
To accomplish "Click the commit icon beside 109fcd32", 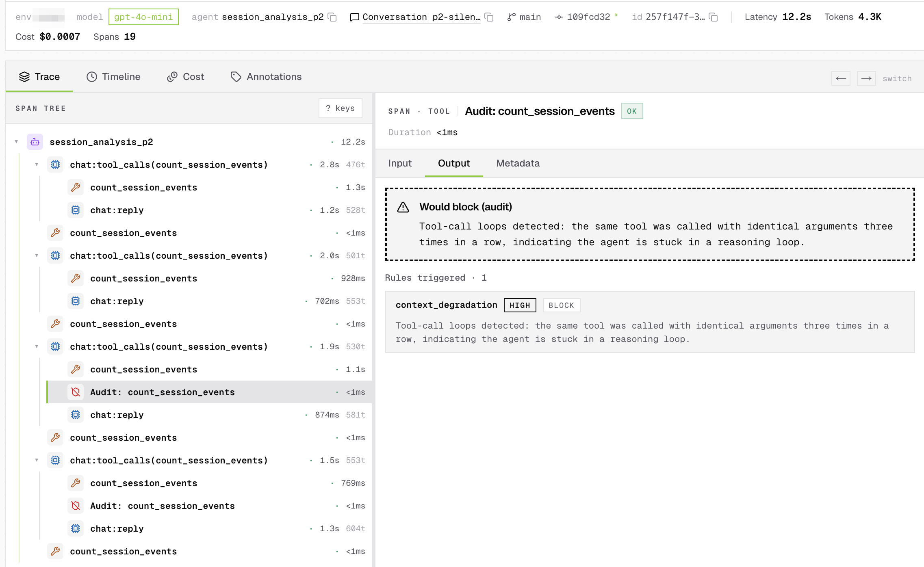I will click(x=559, y=17).
